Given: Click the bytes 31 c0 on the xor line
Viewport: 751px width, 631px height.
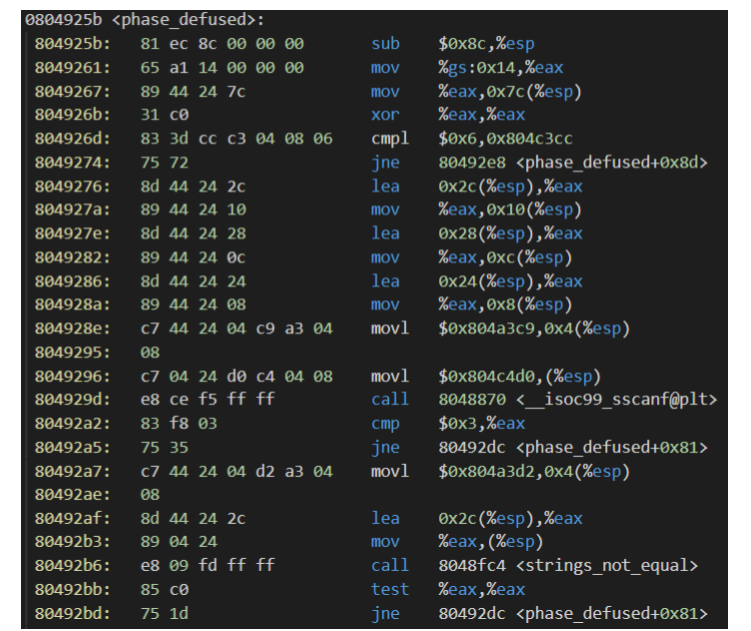Looking at the screenshot, I should pyautogui.click(x=164, y=115).
